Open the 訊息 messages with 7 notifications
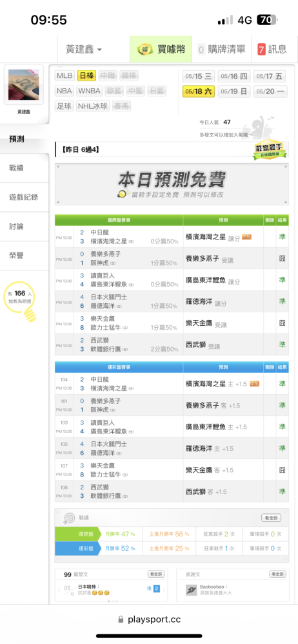This screenshot has width=298, height=644. click(272, 50)
